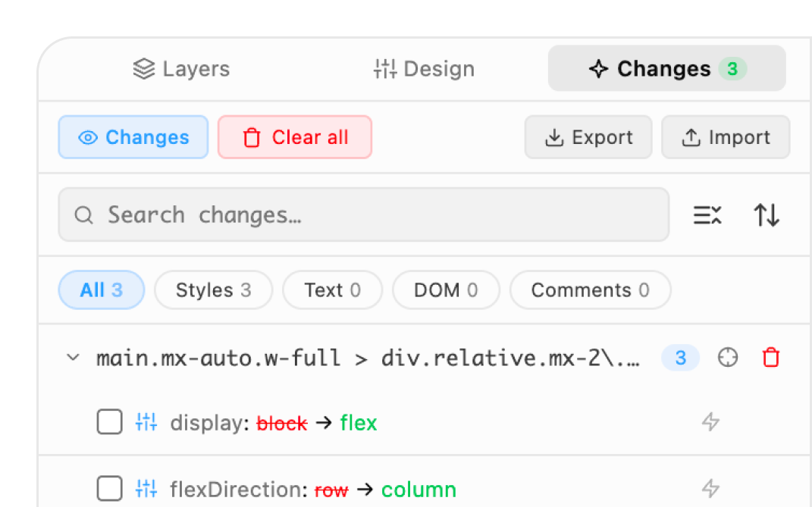Filter by Comments 0
The image size is (812, 507).
pyautogui.click(x=591, y=290)
